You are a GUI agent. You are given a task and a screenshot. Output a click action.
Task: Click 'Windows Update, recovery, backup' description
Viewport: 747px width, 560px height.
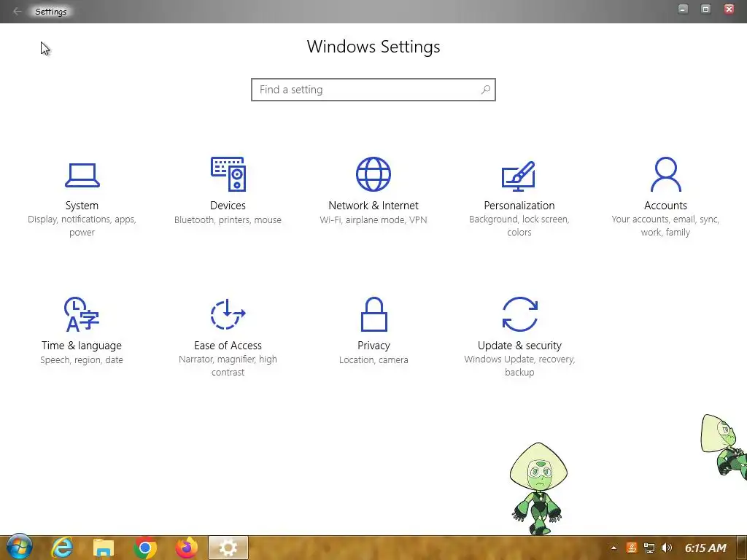coord(519,366)
